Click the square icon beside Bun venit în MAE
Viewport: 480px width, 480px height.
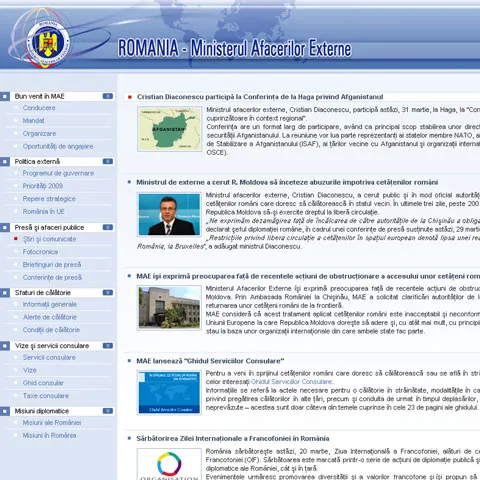[5, 97]
